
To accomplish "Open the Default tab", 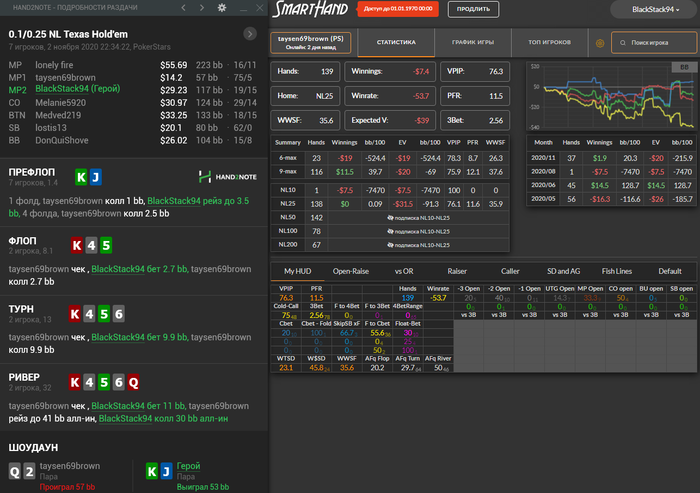I will click(670, 271).
